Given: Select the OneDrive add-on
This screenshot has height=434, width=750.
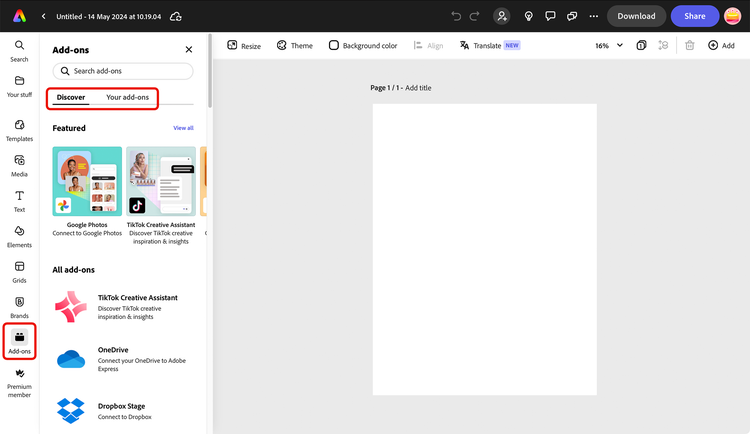Looking at the screenshot, I should (123, 359).
